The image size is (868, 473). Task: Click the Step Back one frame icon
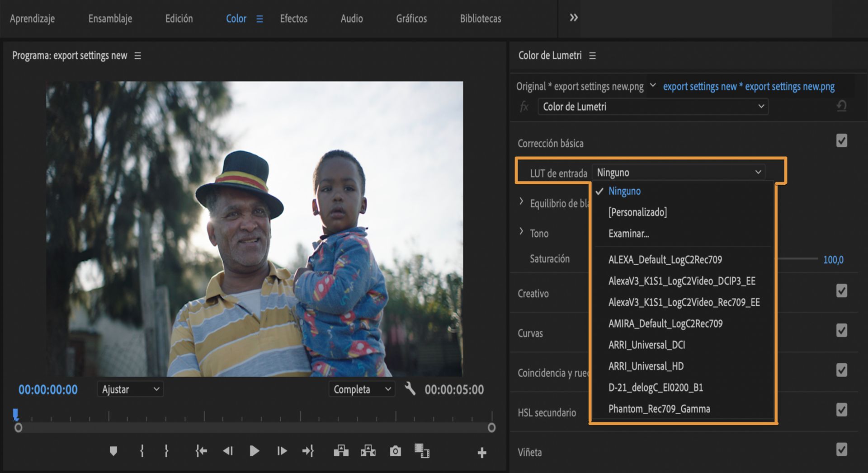tap(228, 451)
